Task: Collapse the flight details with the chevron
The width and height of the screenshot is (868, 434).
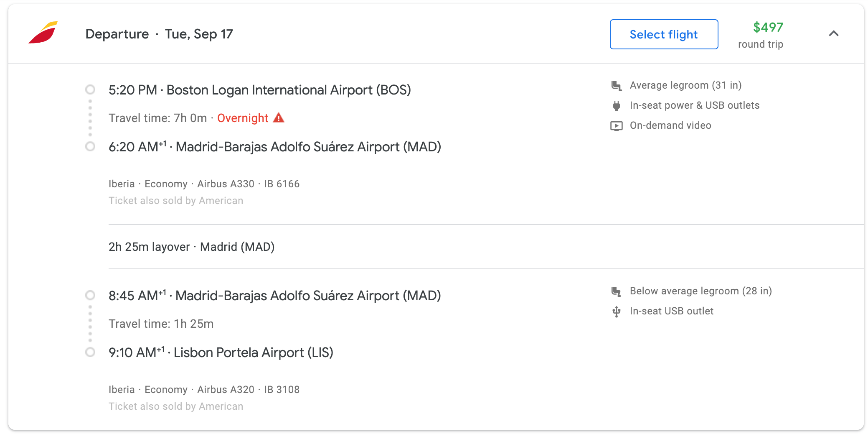Action: coord(833,33)
